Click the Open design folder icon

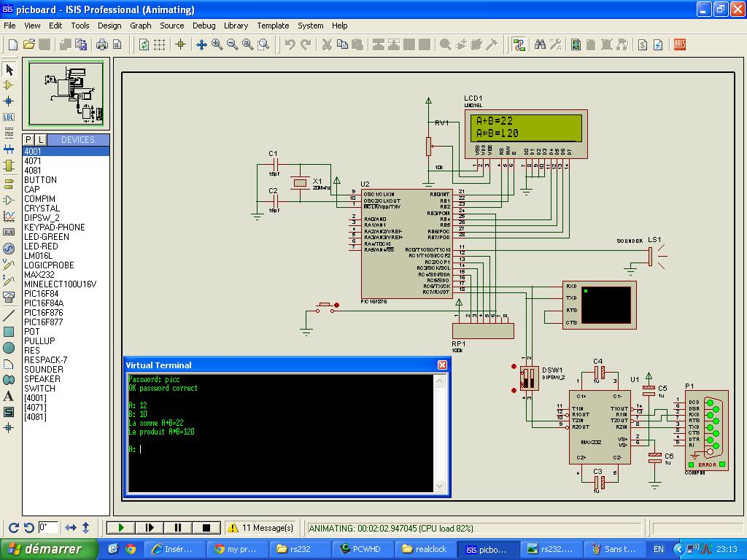29,44
